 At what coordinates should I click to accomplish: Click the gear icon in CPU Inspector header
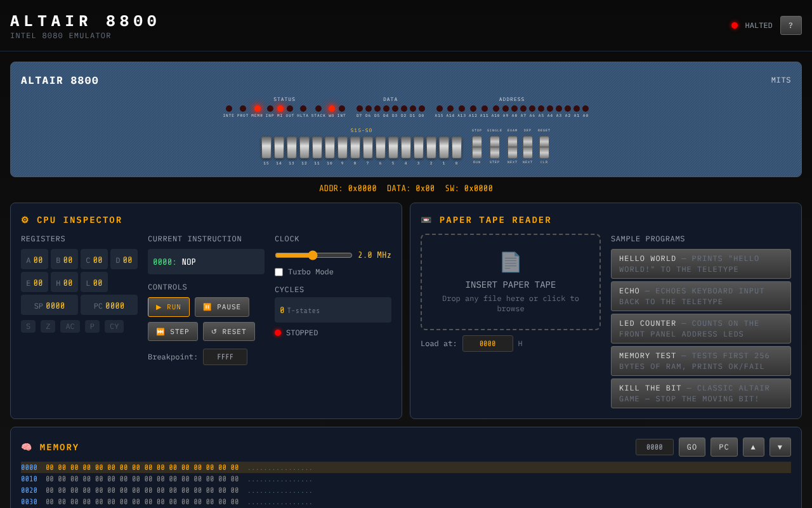(x=24, y=220)
